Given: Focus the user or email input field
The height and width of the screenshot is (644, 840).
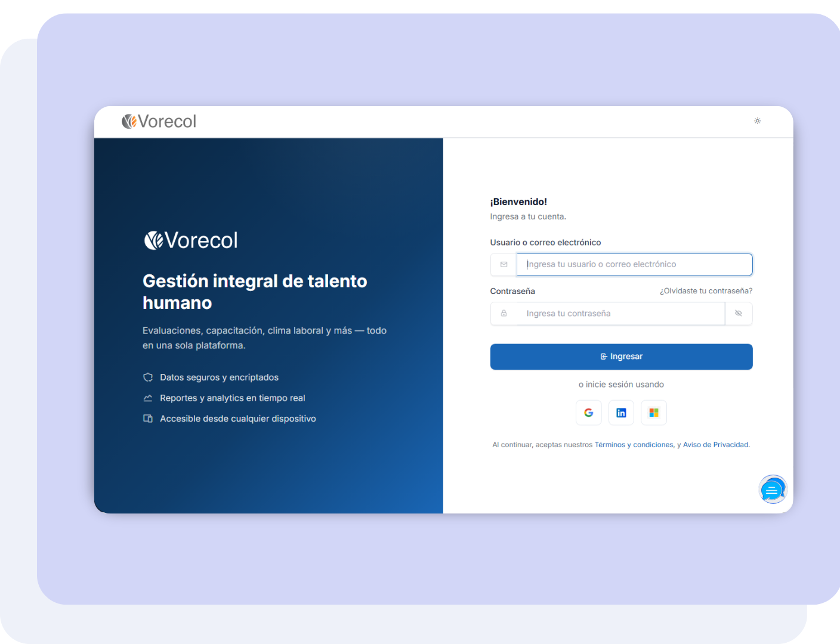Looking at the screenshot, I should pos(634,265).
